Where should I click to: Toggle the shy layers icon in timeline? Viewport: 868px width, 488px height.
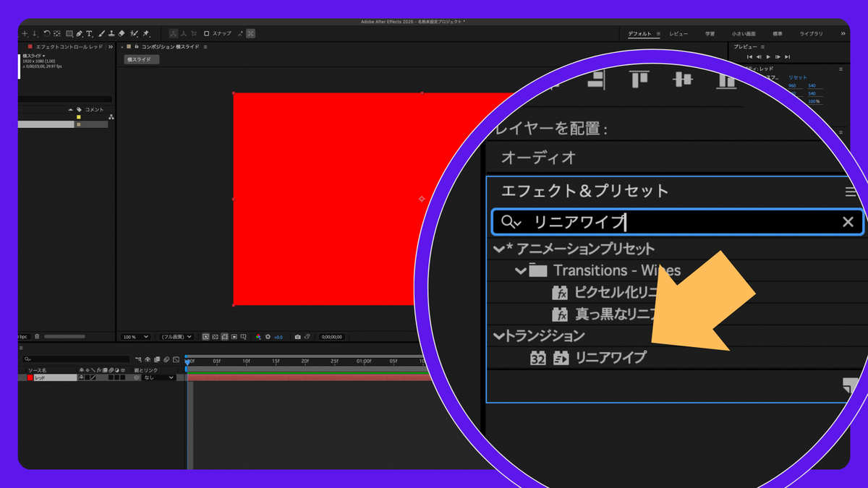[148, 359]
